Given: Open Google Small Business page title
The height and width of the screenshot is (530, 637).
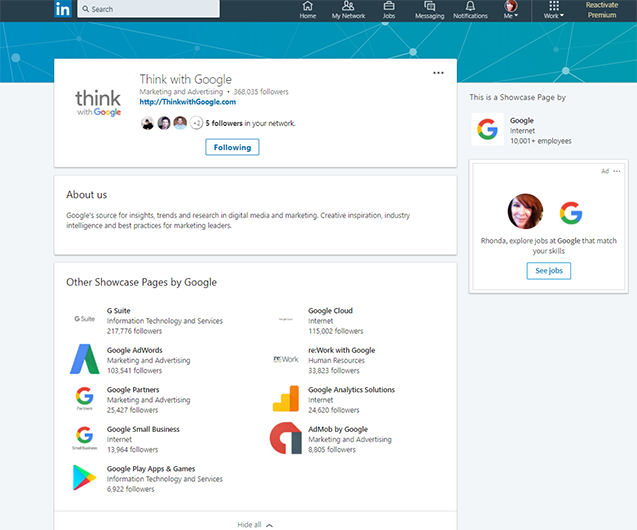Looking at the screenshot, I should tap(143, 429).
